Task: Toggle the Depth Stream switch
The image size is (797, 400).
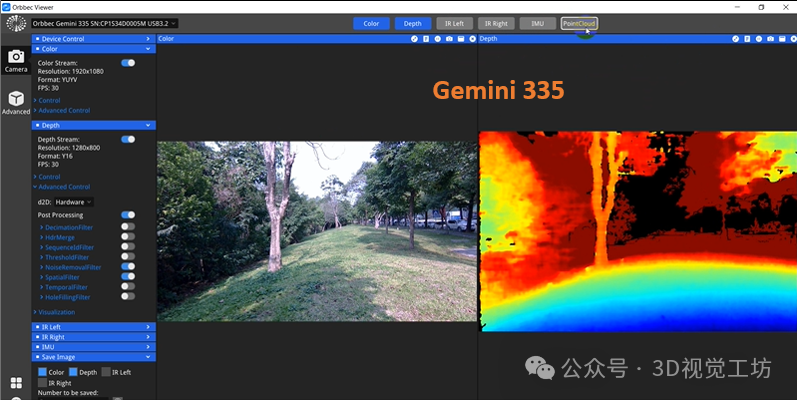Action: pyautogui.click(x=128, y=139)
